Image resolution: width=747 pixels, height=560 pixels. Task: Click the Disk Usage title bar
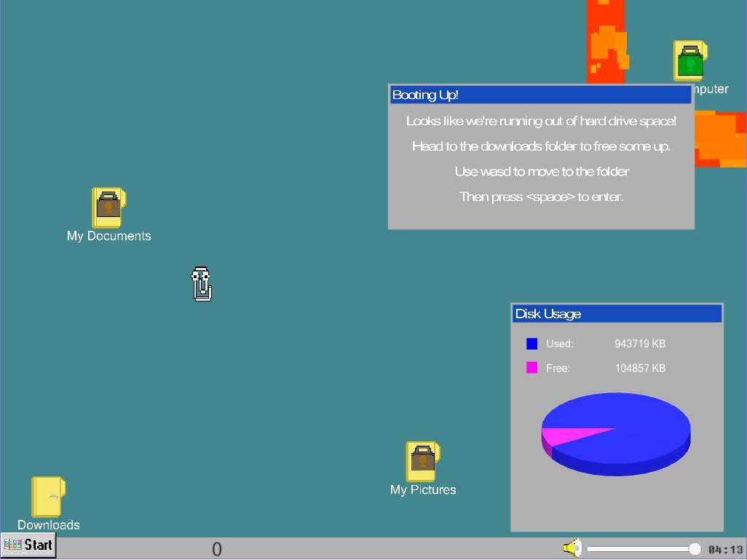tap(617, 314)
